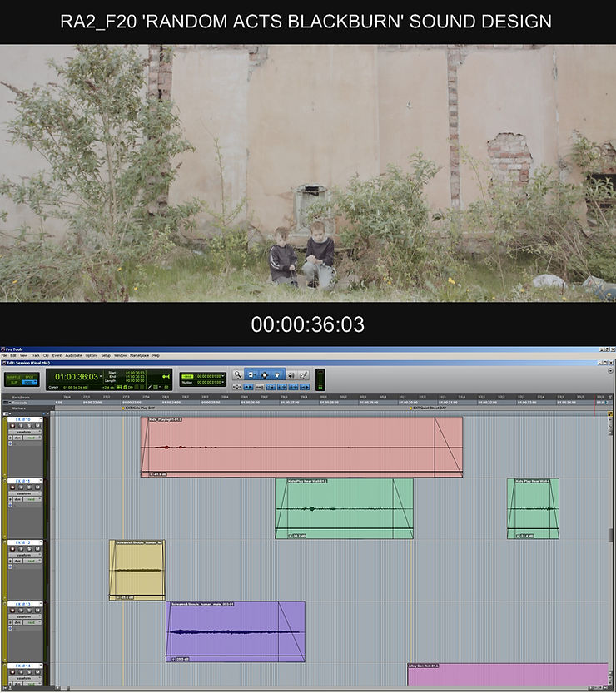Screen dimensions: 616x693
Task: Open the waveform view selector on FX M 10
Action: (25, 433)
